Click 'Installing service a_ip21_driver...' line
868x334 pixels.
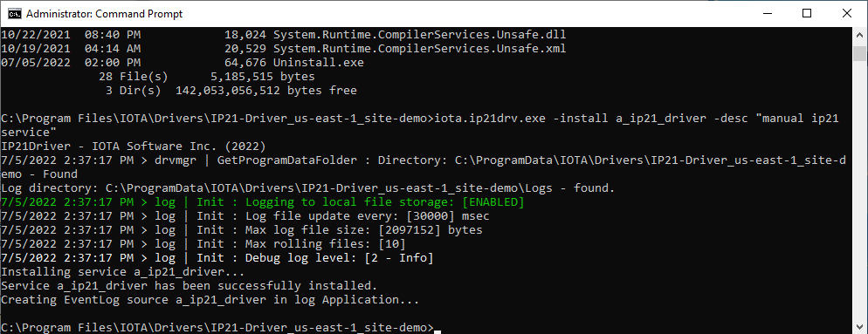click(x=123, y=271)
